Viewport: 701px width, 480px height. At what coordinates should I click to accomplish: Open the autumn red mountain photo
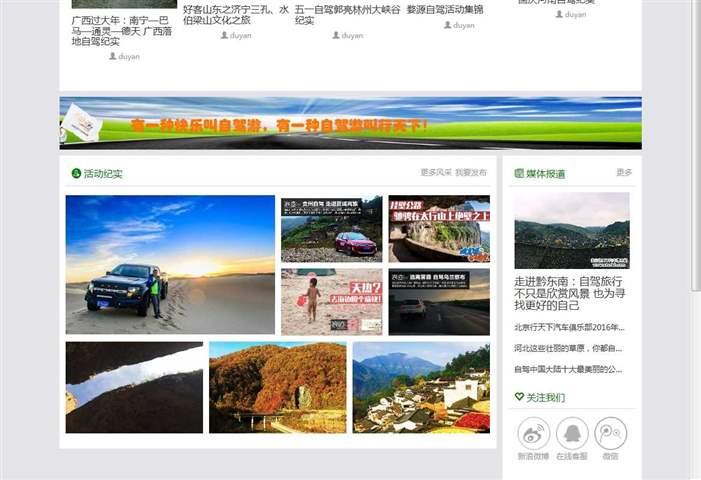(278, 387)
